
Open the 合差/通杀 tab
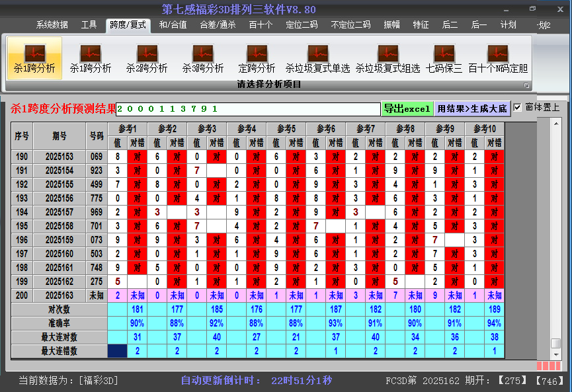(x=218, y=25)
